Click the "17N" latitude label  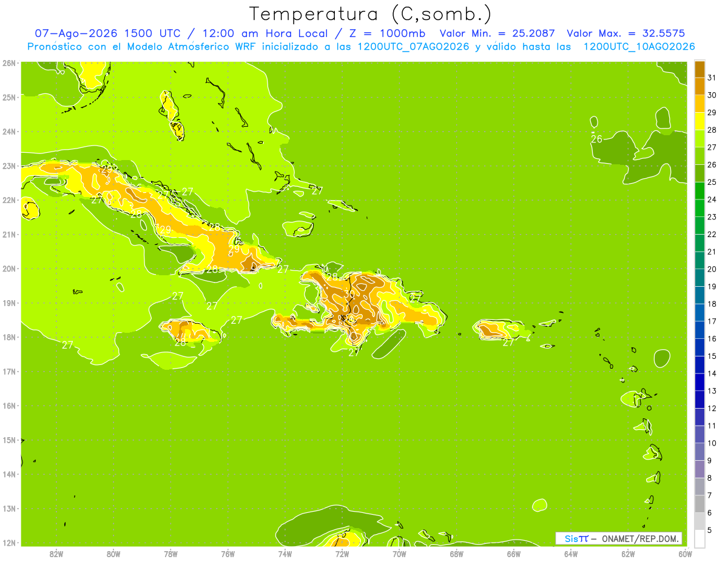coord(9,371)
